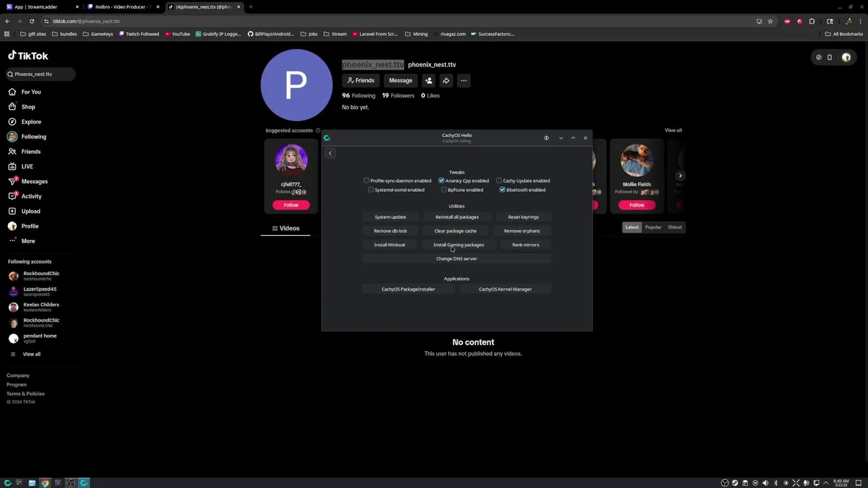Open the Twitch Followed bookmark
Viewport: 868px width, 488px height.
139,34
